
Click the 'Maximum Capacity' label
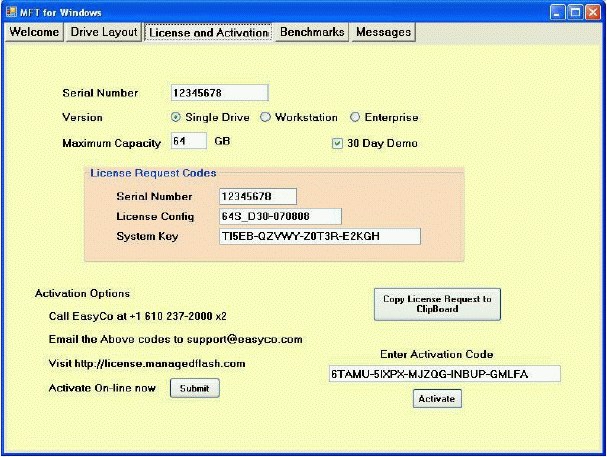tap(111, 144)
